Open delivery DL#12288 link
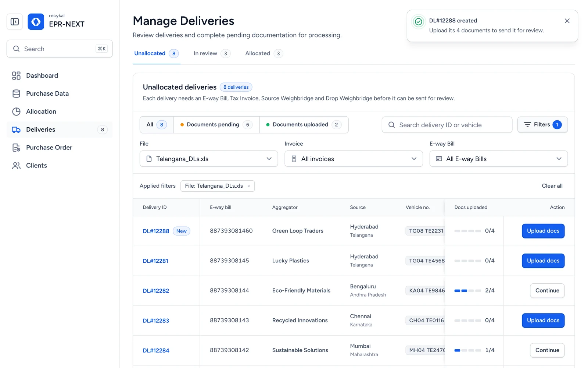 [156, 231]
